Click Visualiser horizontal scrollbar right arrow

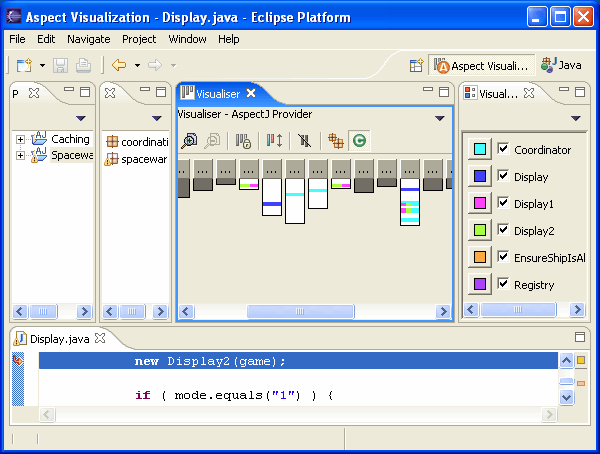pos(443,311)
